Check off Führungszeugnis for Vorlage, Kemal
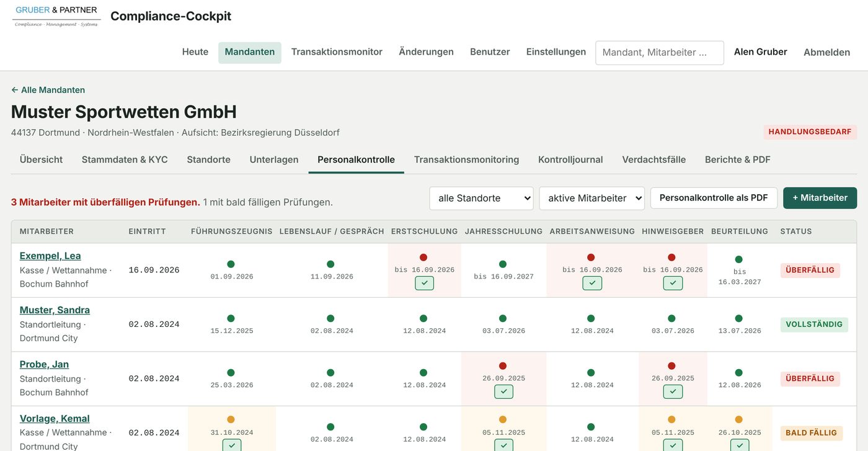Image resolution: width=868 pixels, height=451 pixels. pyautogui.click(x=232, y=445)
